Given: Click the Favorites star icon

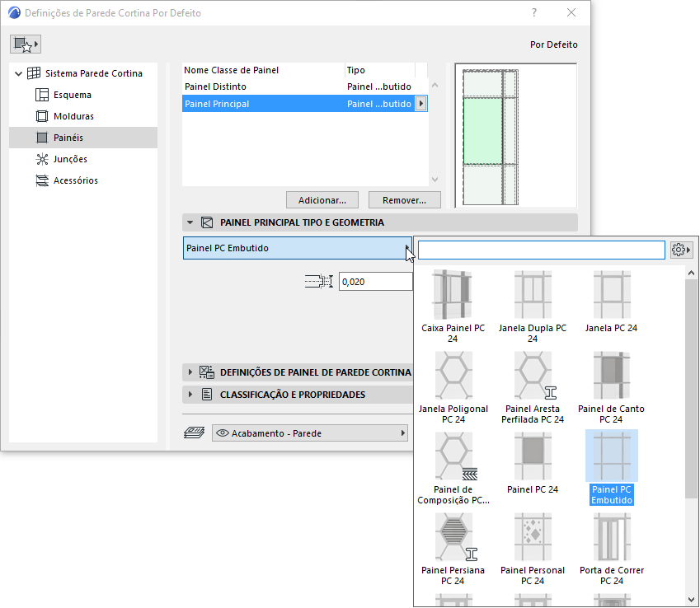Looking at the screenshot, I should pyautogui.click(x=26, y=43).
